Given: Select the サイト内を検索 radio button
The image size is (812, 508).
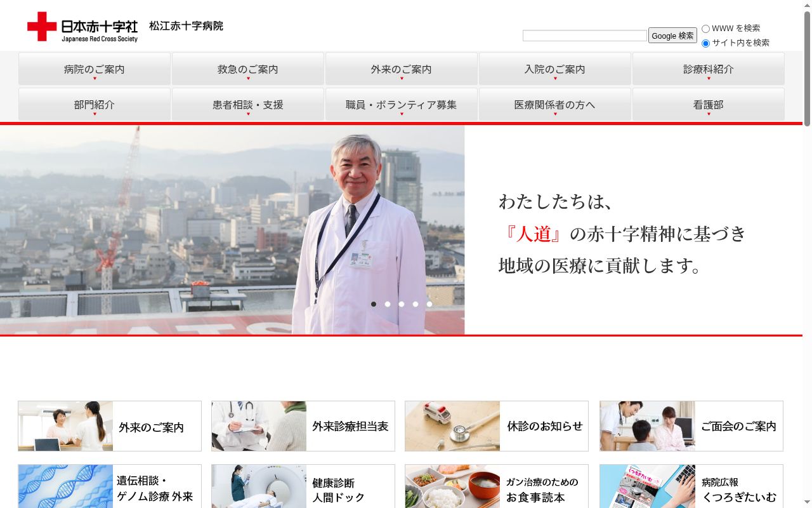Looking at the screenshot, I should (705, 43).
